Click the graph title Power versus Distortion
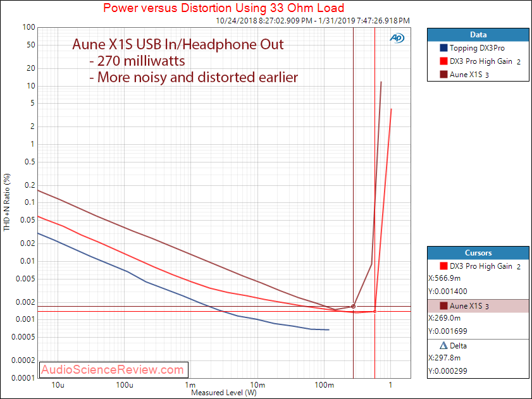Screen dimensions: 532x399 [x=223, y=8]
